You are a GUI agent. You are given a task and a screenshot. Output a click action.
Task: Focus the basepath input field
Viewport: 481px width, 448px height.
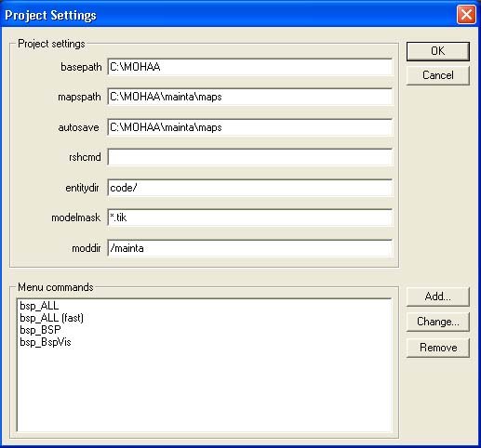[x=250, y=67]
